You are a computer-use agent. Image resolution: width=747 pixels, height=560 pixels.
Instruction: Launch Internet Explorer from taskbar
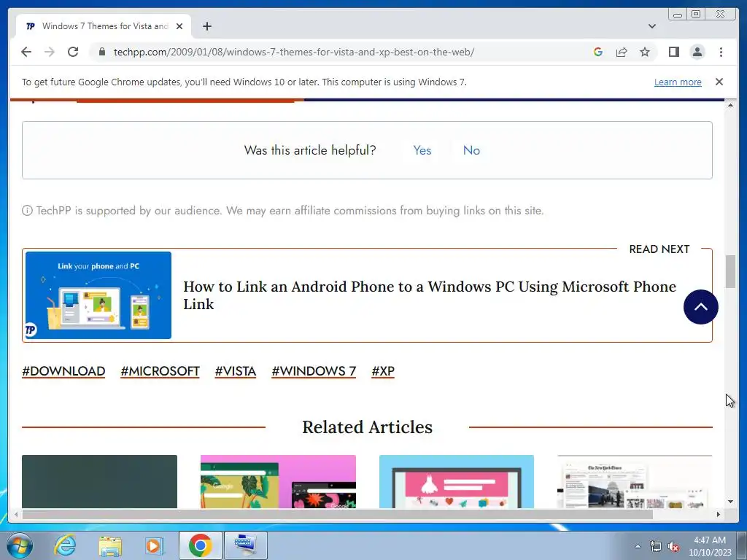click(65, 545)
